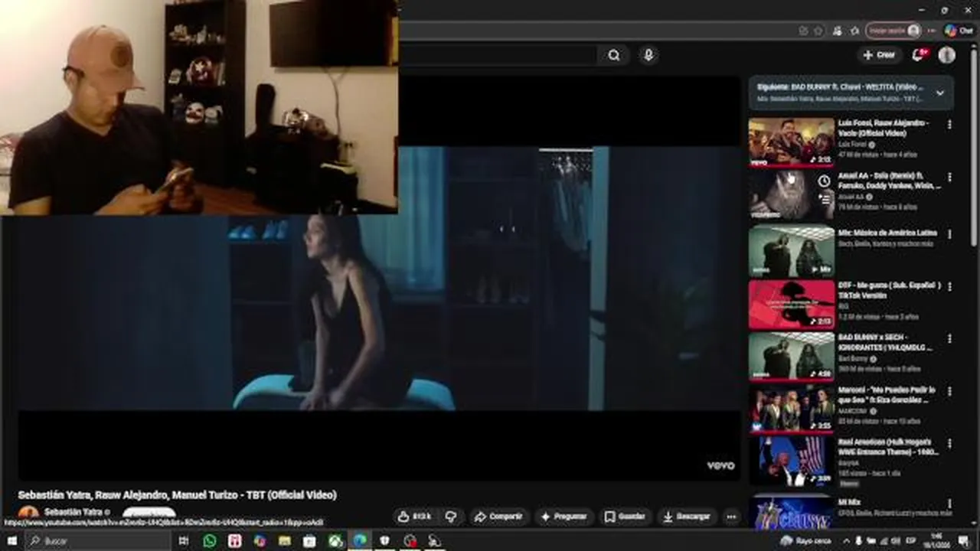
Task: Open the Xbox app from the taskbar
Action: point(335,541)
